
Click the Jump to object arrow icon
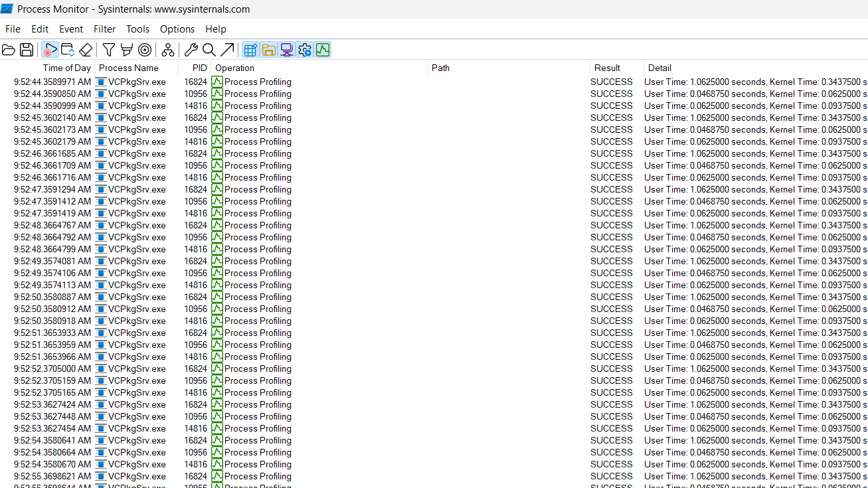(x=227, y=50)
